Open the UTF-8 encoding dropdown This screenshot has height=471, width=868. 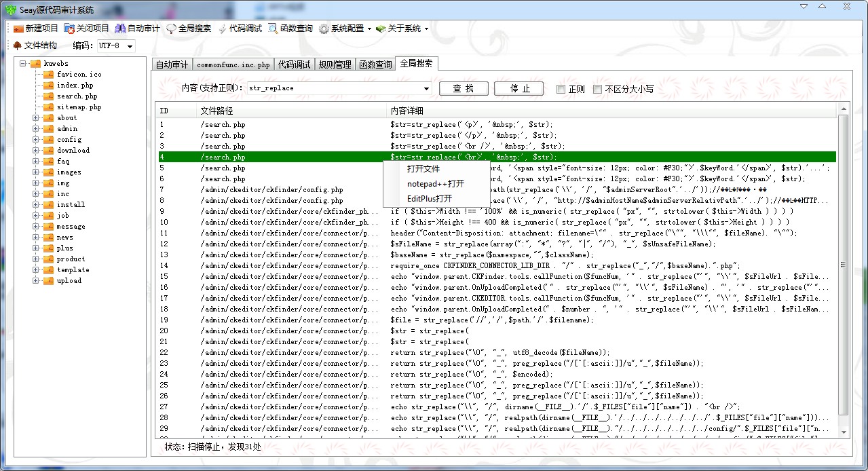(x=130, y=46)
